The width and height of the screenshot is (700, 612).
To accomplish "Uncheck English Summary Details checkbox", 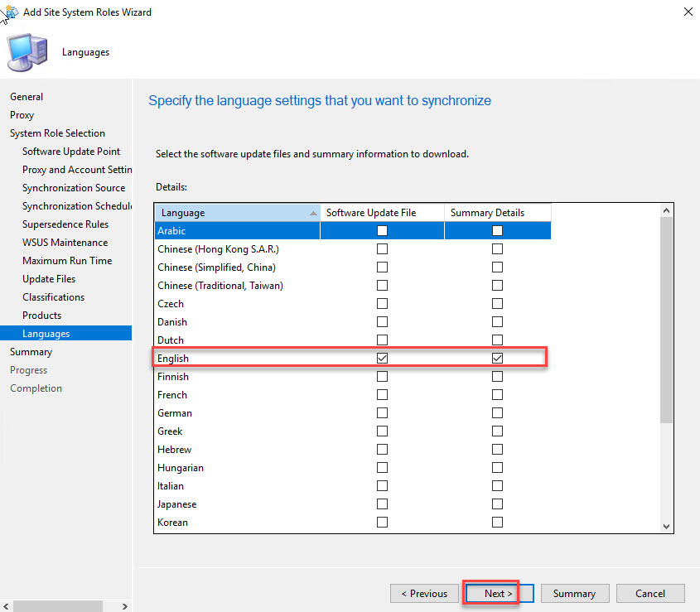I will point(497,359).
